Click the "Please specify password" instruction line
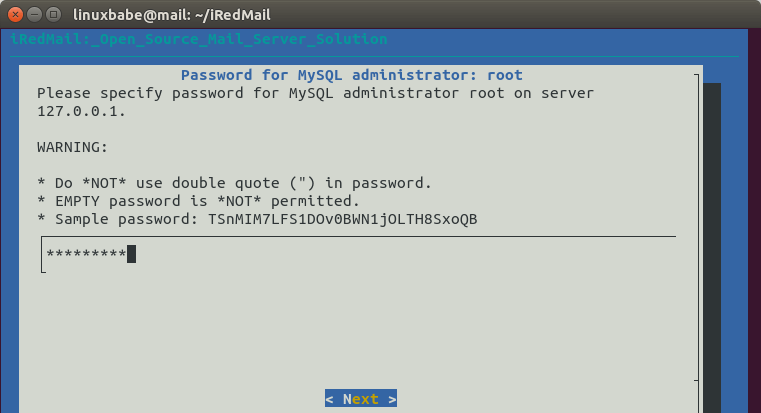Image resolution: width=761 pixels, height=413 pixels. click(x=315, y=92)
